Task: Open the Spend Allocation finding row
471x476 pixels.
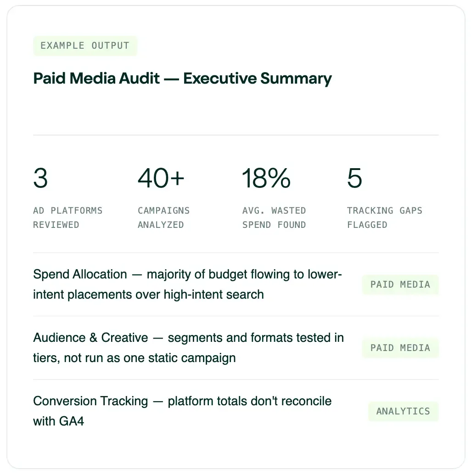Action: tap(235, 284)
